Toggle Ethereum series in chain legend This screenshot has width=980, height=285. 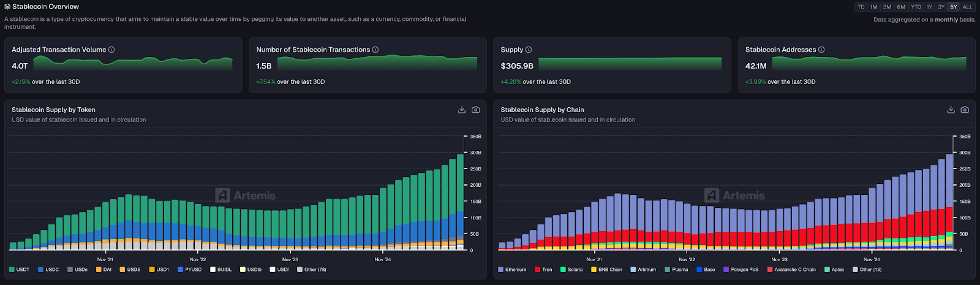[512, 270]
